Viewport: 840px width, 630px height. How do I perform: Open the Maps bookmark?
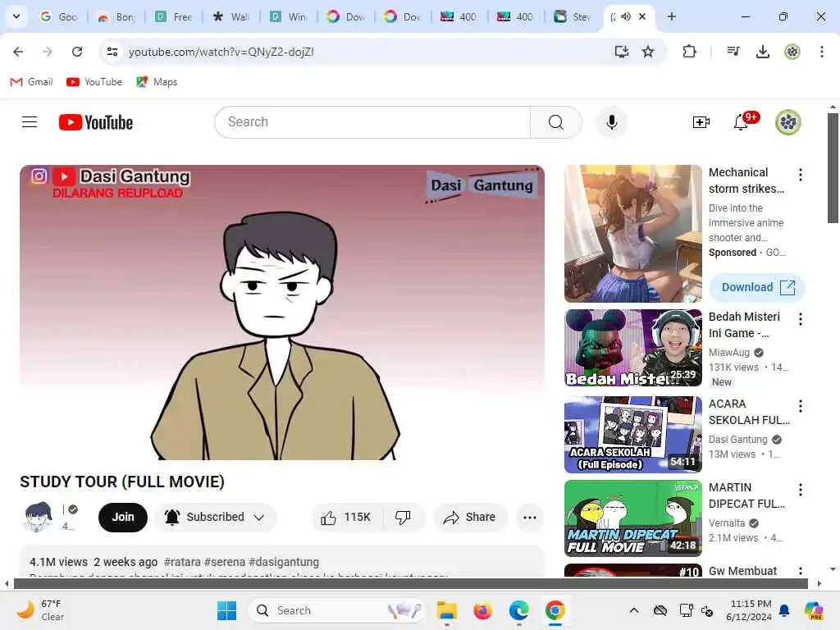point(157,82)
